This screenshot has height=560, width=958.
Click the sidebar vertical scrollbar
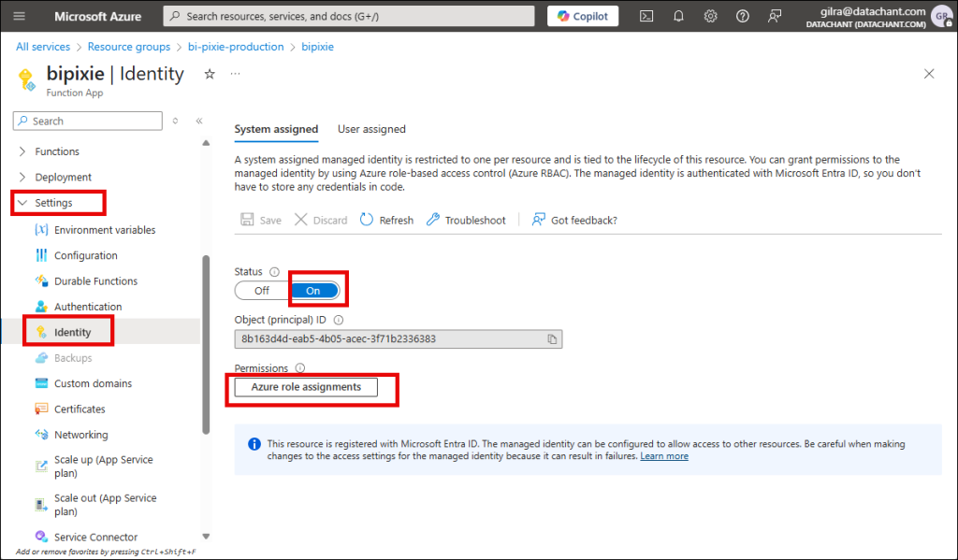point(206,346)
